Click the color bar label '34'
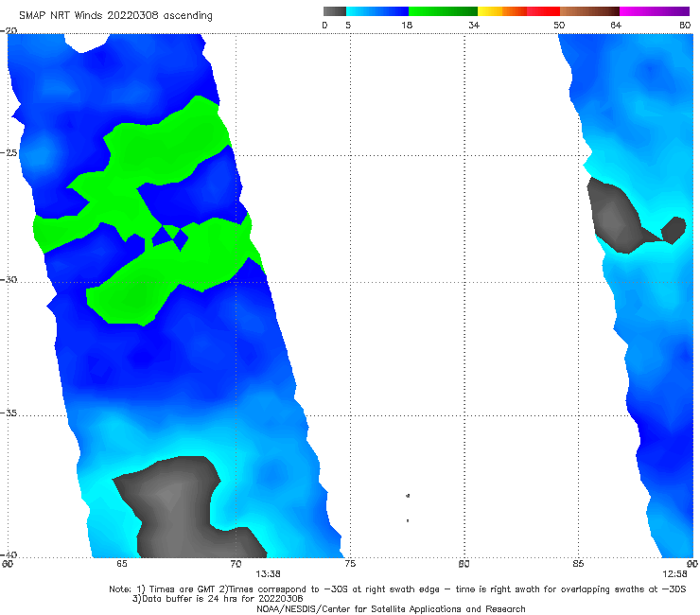 point(474,25)
